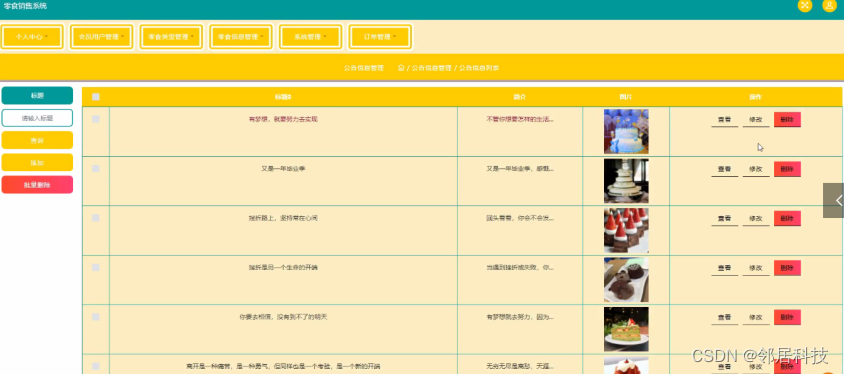Viewport: 844px width, 374px height.
Task: Sort the table by 标题 column header
Action: [x=283, y=97]
